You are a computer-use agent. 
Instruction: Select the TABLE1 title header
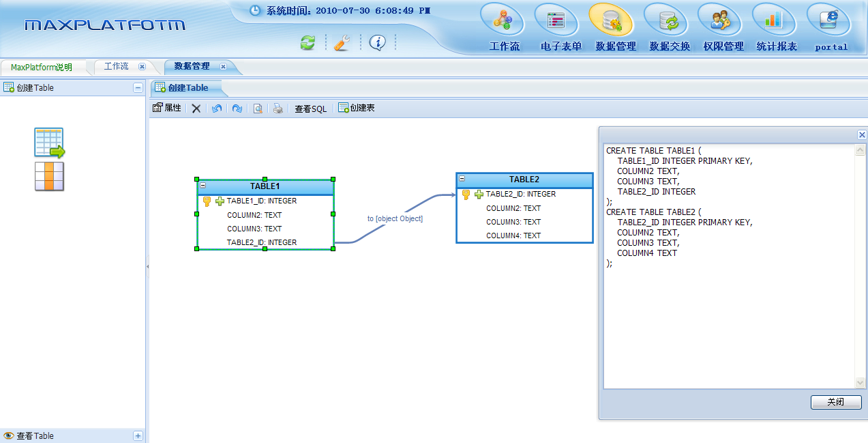tap(265, 186)
